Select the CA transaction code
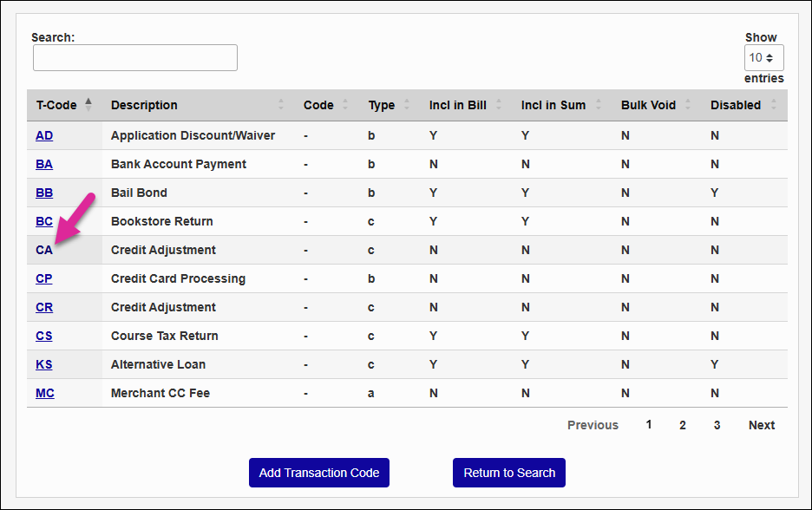 [44, 250]
